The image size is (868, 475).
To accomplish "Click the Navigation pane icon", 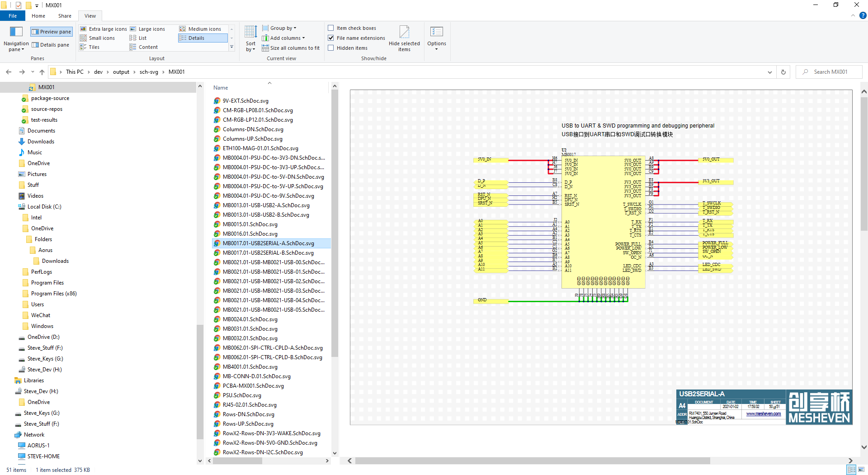I will point(16,32).
